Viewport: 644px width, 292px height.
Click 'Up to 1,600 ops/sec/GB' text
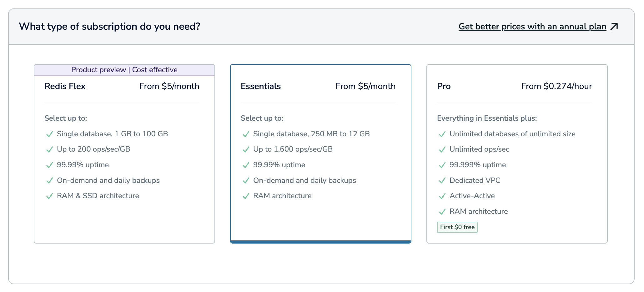click(293, 149)
